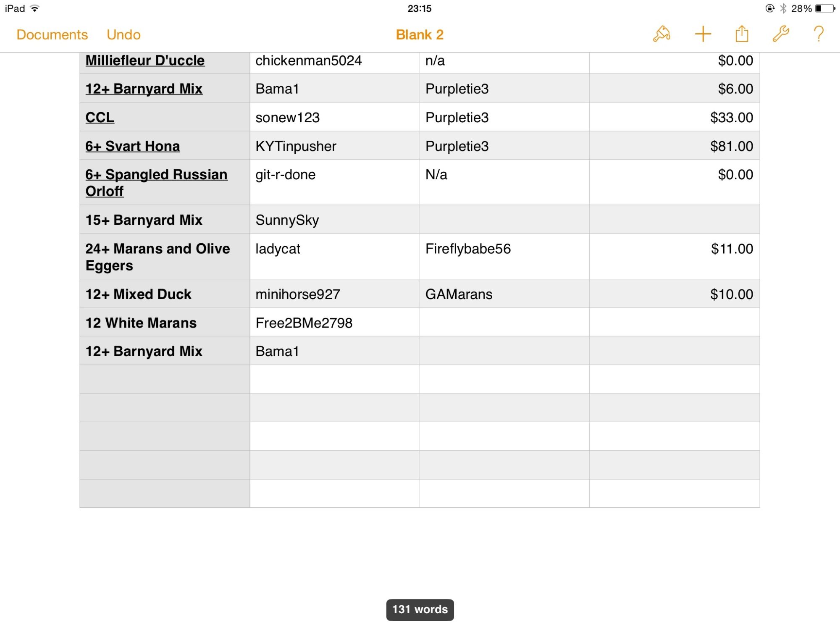The image size is (840, 630).
Task: Tap the plus Insert icon
Action: pyautogui.click(x=703, y=34)
